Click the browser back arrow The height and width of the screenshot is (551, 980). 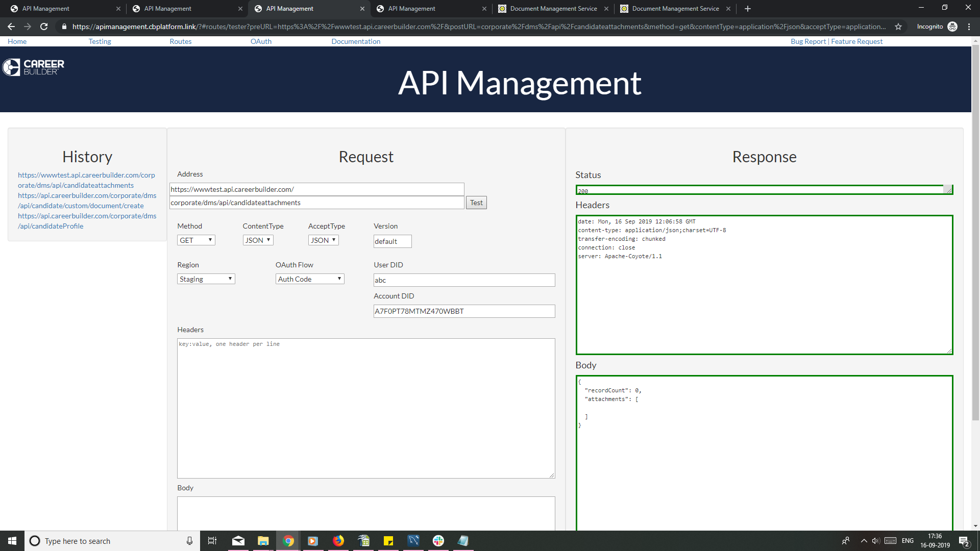click(11, 27)
